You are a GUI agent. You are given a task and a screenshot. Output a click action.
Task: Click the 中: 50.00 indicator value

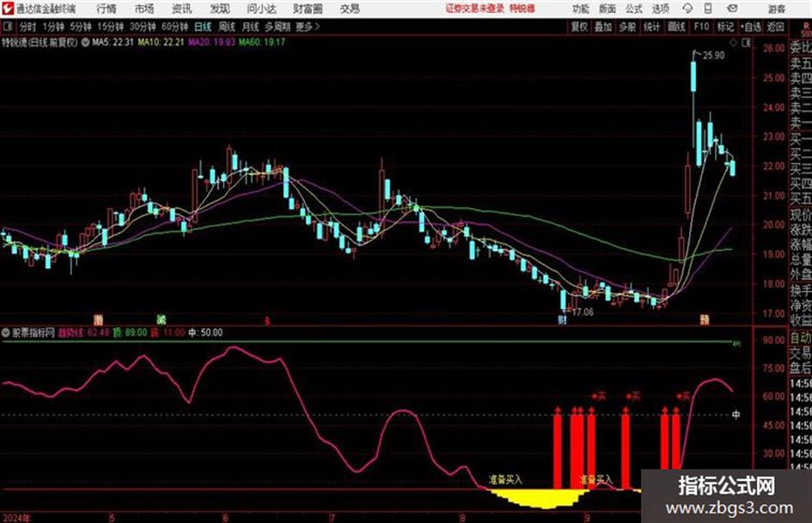(205, 333)
